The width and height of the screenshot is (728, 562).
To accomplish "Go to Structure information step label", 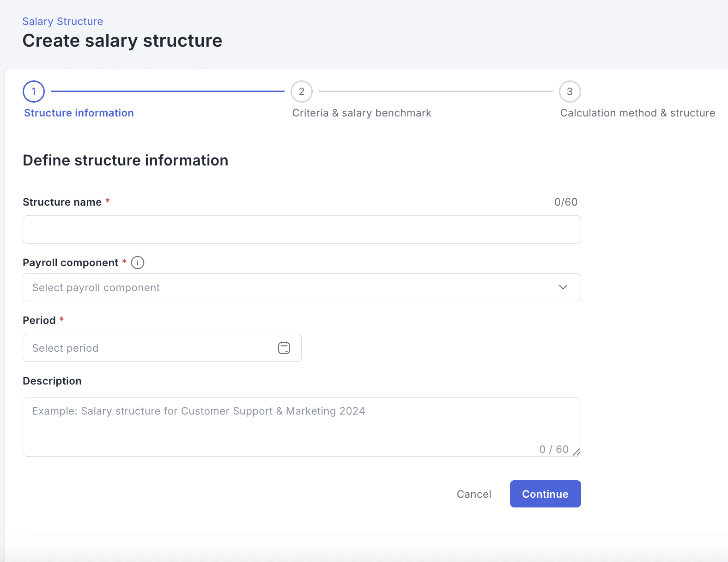I will click(x=79, y=113).
